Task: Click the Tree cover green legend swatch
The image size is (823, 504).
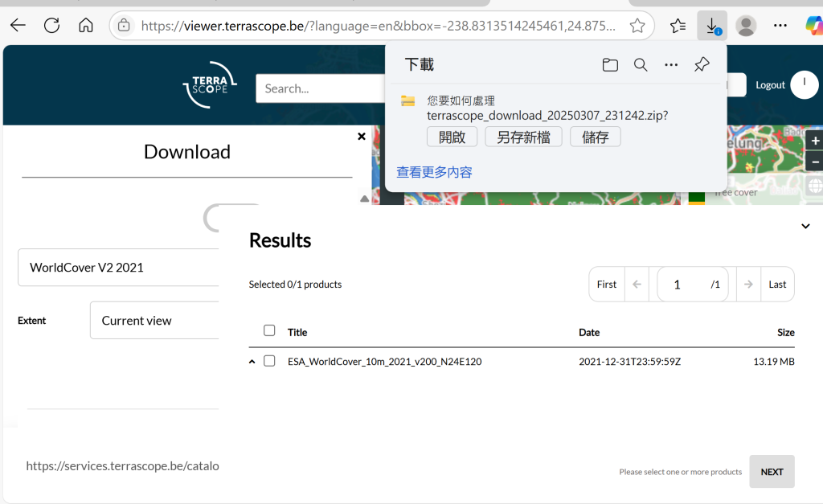Action: pyautogui.click(x=697, y=198)
